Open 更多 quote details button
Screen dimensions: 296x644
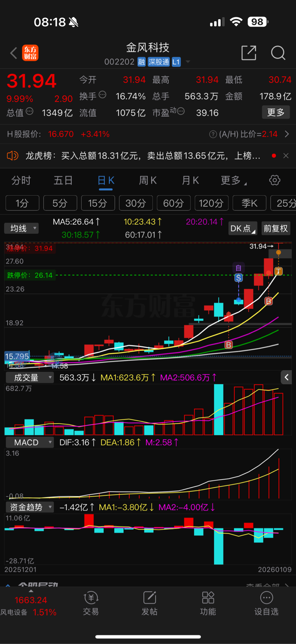pyautogui.click(x=276, y=112)
